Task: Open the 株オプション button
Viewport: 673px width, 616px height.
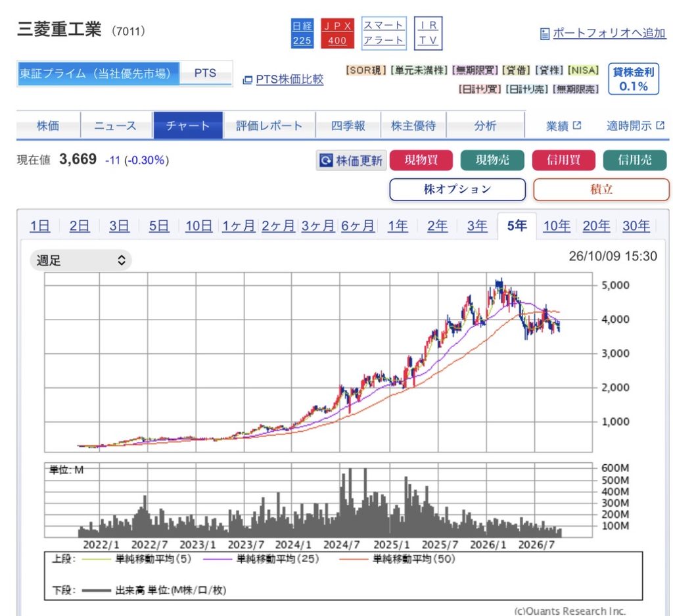Action: 457,189
